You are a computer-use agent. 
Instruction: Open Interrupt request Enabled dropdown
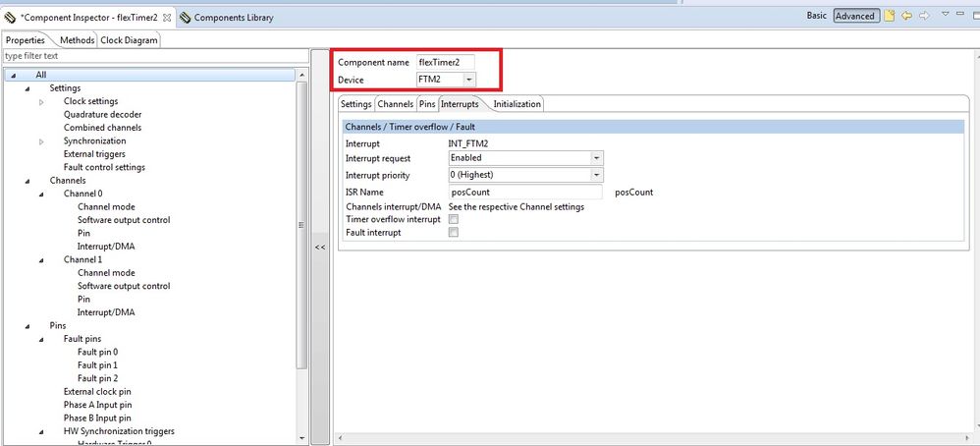click(x=597, y=158)
